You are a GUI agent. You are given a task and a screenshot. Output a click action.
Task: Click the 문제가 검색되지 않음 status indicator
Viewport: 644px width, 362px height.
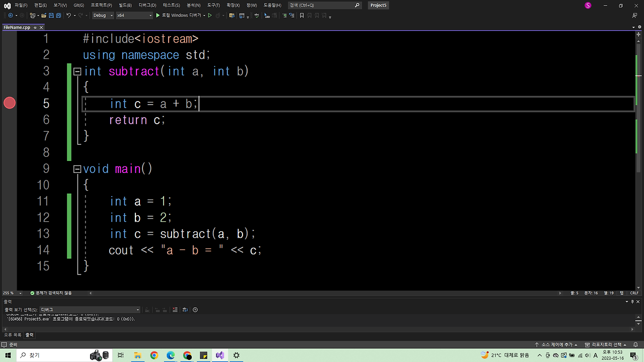point(51,293)
